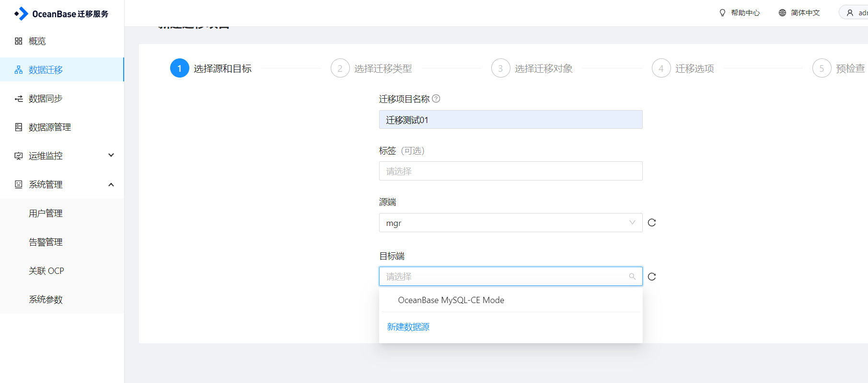The image size is (868, 383).
Task: Click step 5 circle 预检查
Action: point(822,68)
